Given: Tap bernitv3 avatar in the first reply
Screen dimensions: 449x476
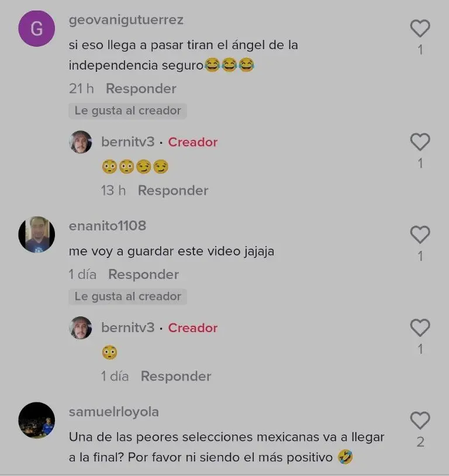Looking at the screenshot, I should pos(81,142).
